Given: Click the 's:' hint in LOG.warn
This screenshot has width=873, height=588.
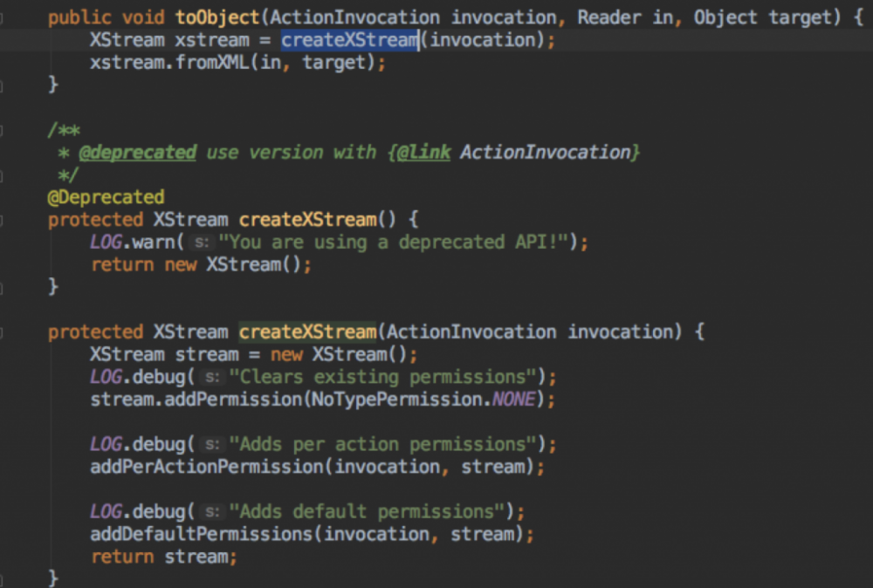Looking at the screenshot, I should (201, 243).
